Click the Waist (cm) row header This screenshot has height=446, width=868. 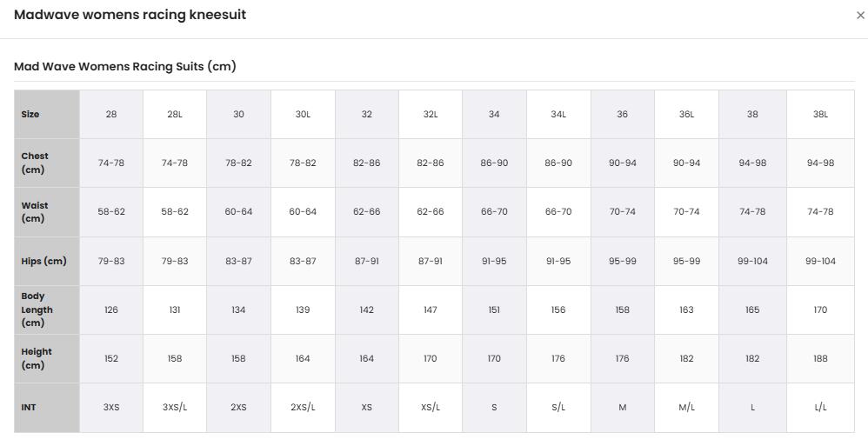pos(47,212)
